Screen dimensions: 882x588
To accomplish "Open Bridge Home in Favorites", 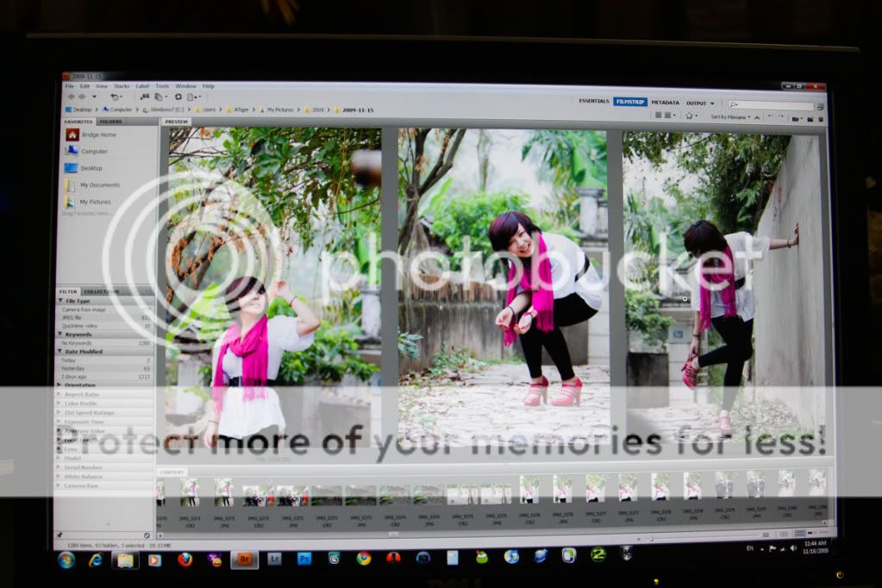I will (97, 135).
